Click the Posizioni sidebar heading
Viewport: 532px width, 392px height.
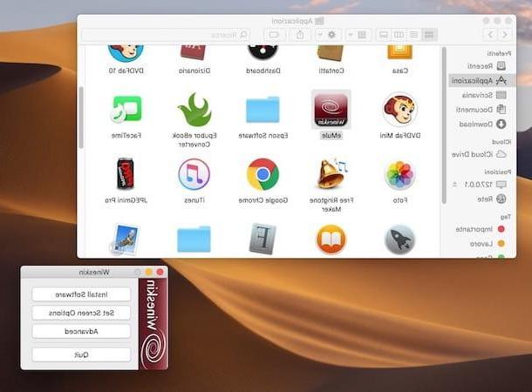point(498,172)
